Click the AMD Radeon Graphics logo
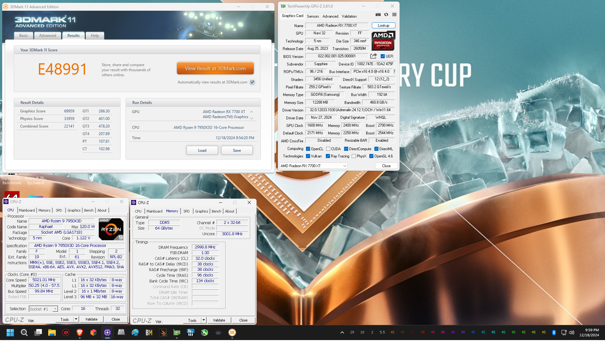The width and height of the screenshot is (605, 364). pos(383,41)
